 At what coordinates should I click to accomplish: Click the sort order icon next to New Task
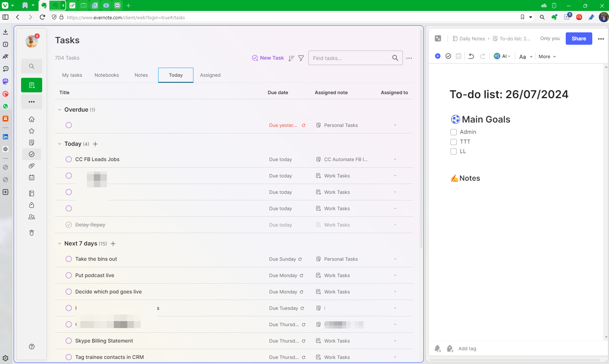291,58
